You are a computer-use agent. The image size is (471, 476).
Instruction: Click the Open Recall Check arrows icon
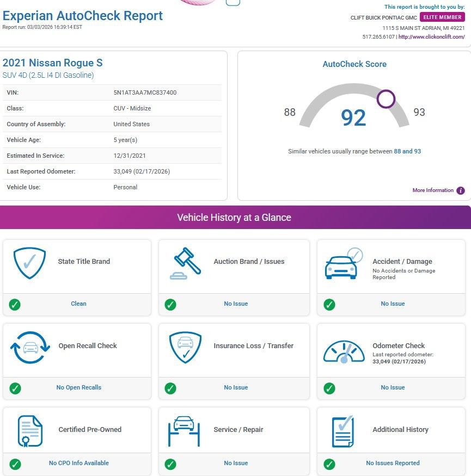[x=29, y=348]
